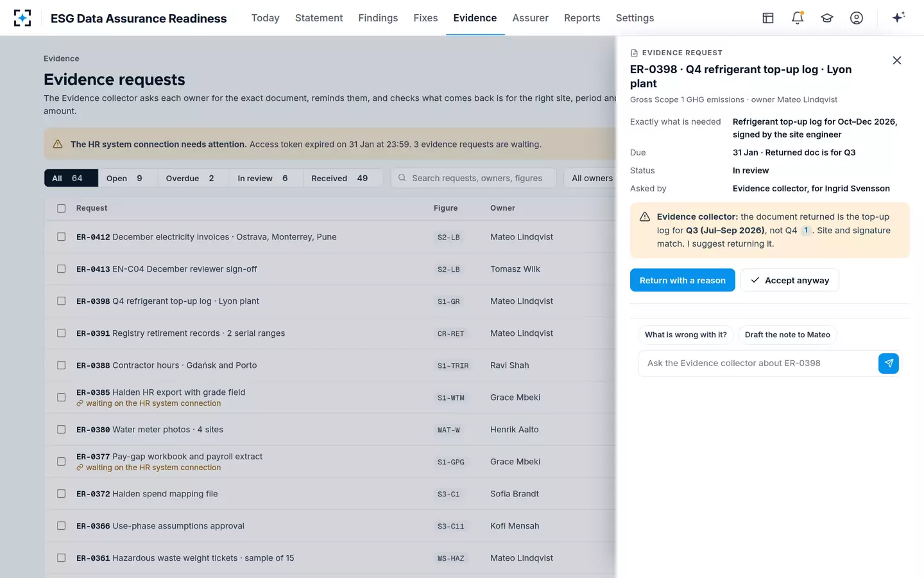Go to the Today tab
Image resolution: width=924 pixels, height=578 pixels.
[265, 18]
